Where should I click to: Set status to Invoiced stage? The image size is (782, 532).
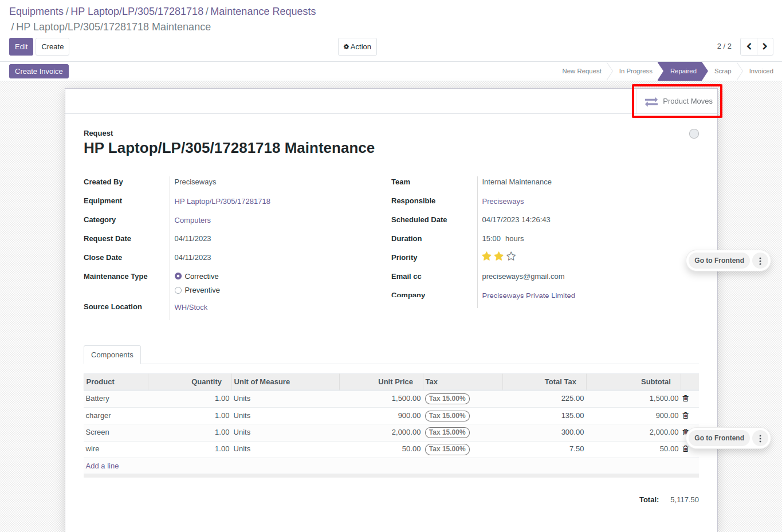761,71
